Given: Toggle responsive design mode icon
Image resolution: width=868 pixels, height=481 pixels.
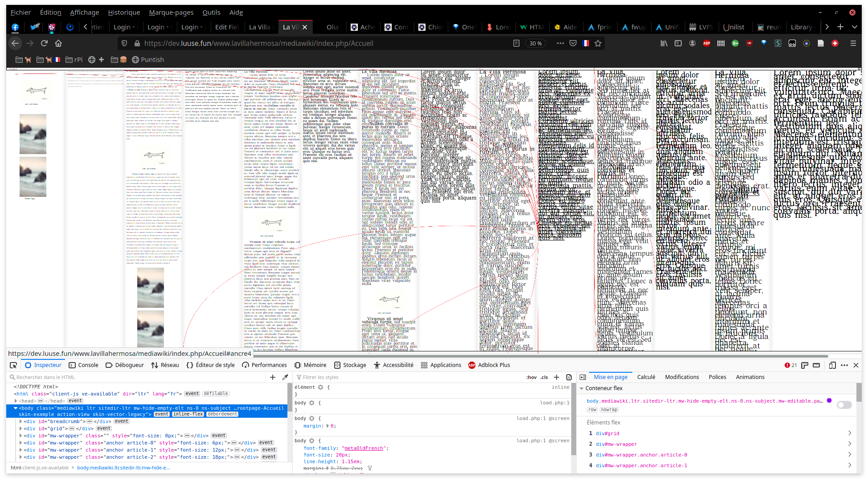Looking at the screenshot, I should click(x=832, y=365).
